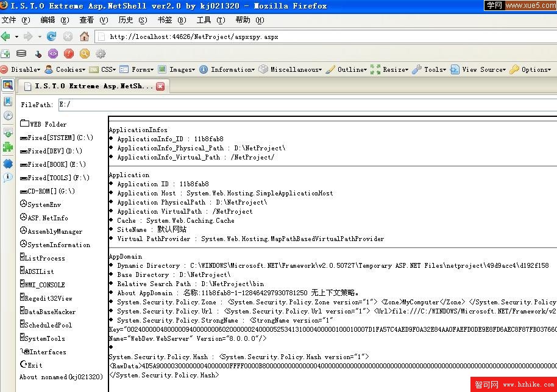Open the green puzzle-piece sidebar icon
Image resolution: width=557 pixels, height=392 pixels.
tap(8, 147)
